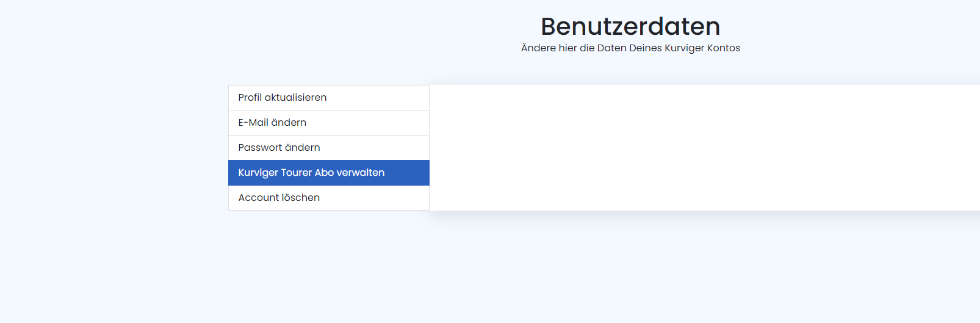
Task: Manage the Kurviger Tourer subscription
Action: [311, 173]
